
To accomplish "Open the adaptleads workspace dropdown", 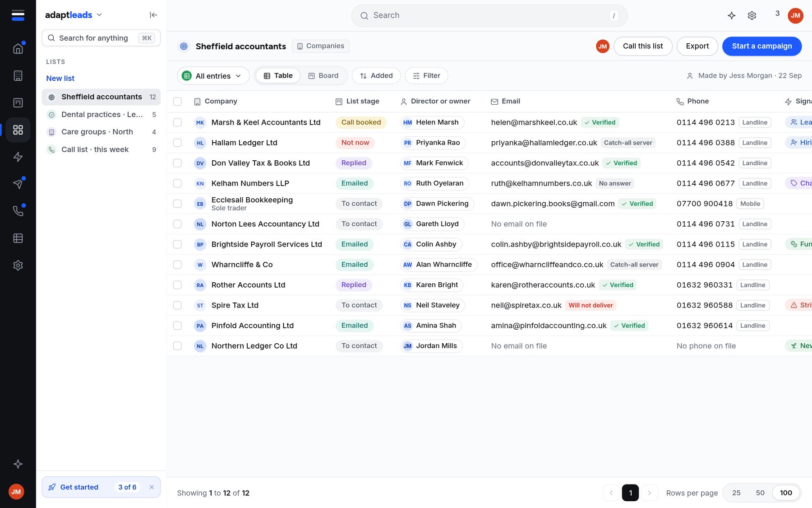I will click(74, 15).
